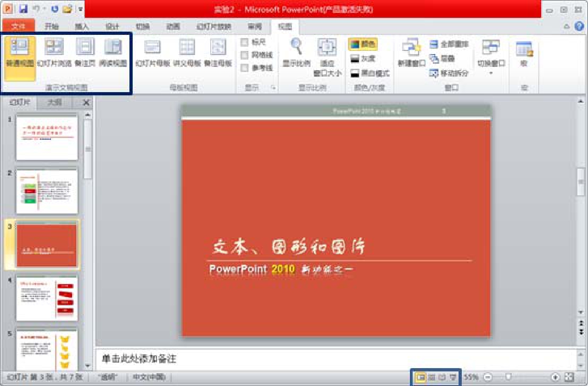The height and width of the screenshot is (386, 588).
Task: Open PowerPoint Help question mark icon
Action: [579, 26]
